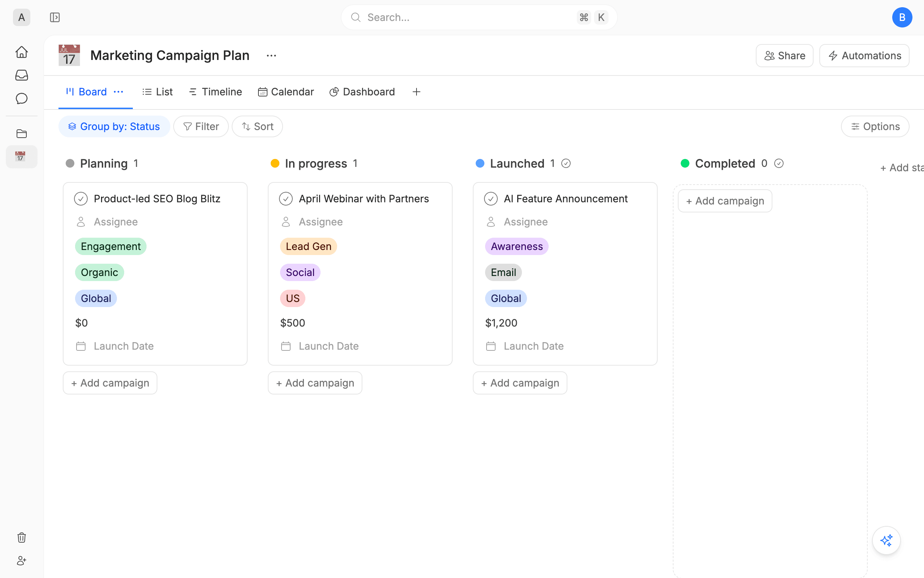
Task: Add campaign in the Launched column
Action: pyautogui.click(x=520, y=383)
